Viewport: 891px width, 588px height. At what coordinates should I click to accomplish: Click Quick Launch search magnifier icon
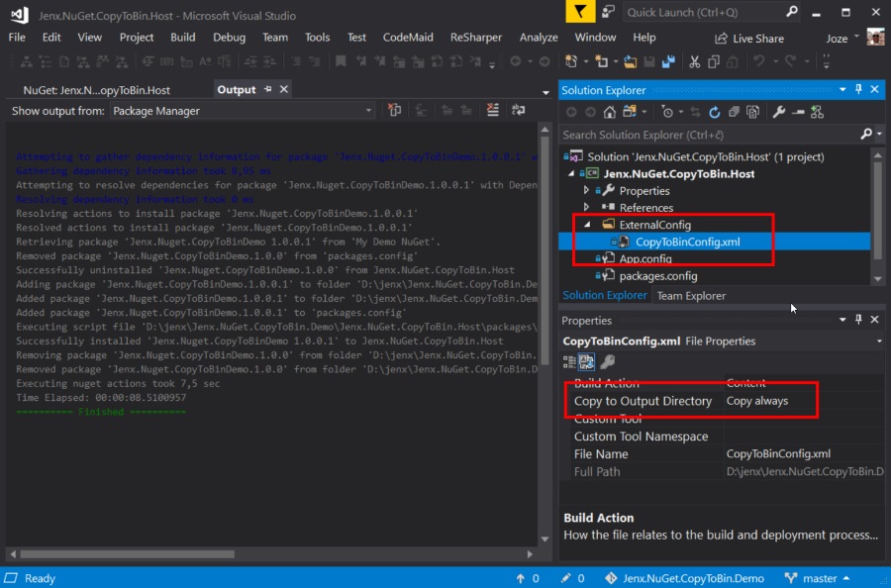pos(792,12)
